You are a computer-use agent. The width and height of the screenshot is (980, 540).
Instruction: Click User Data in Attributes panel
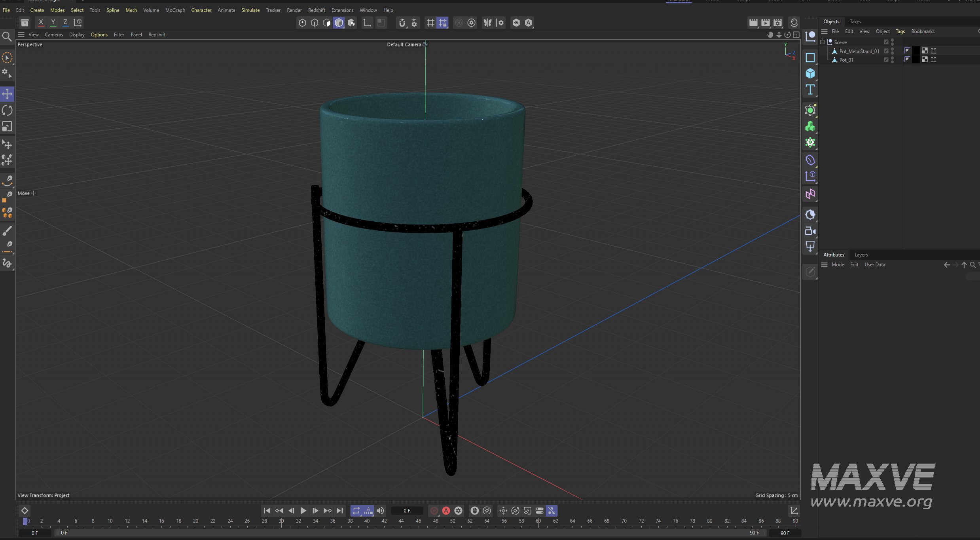click(x=874, y=264)
